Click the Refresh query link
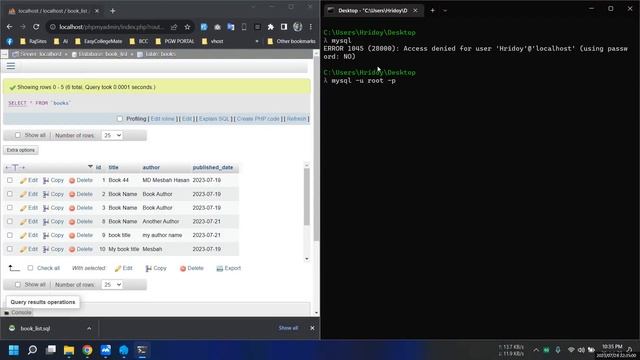640x360 pixels. click(296, 119)
